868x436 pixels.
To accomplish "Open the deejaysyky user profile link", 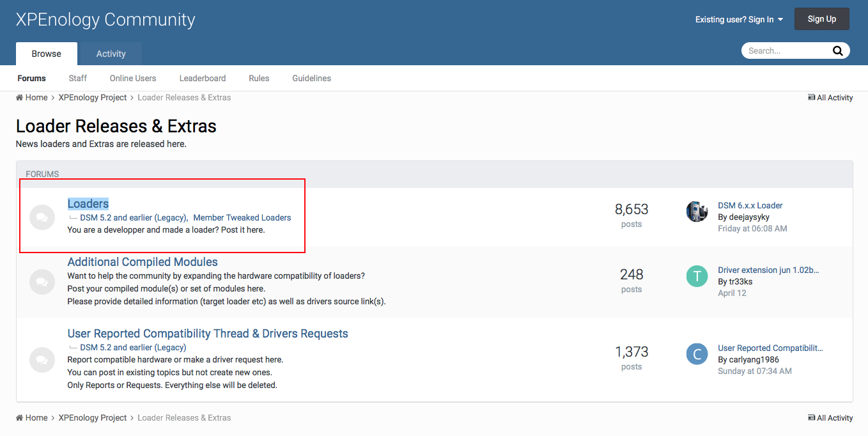I will point(749,217).
